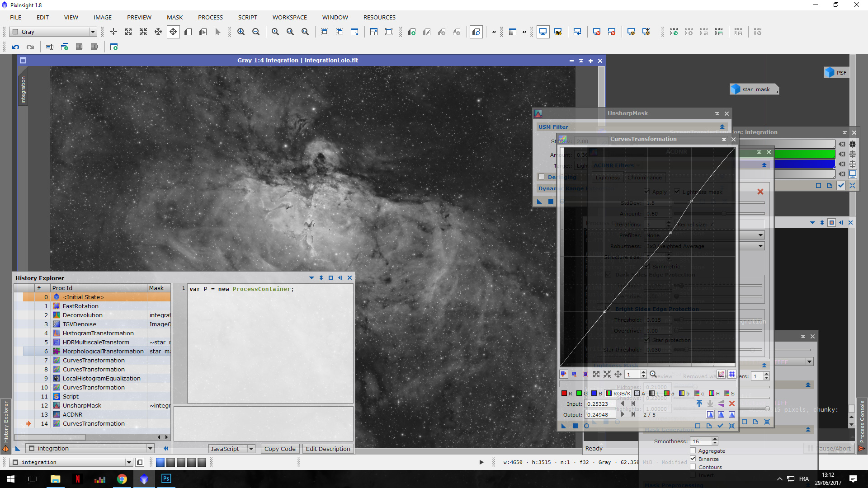The height and width of the screenshot is (488, 868).
Task: Toggle the Deringing checkbox in UnsharpMask
Action: click(541, 177)
